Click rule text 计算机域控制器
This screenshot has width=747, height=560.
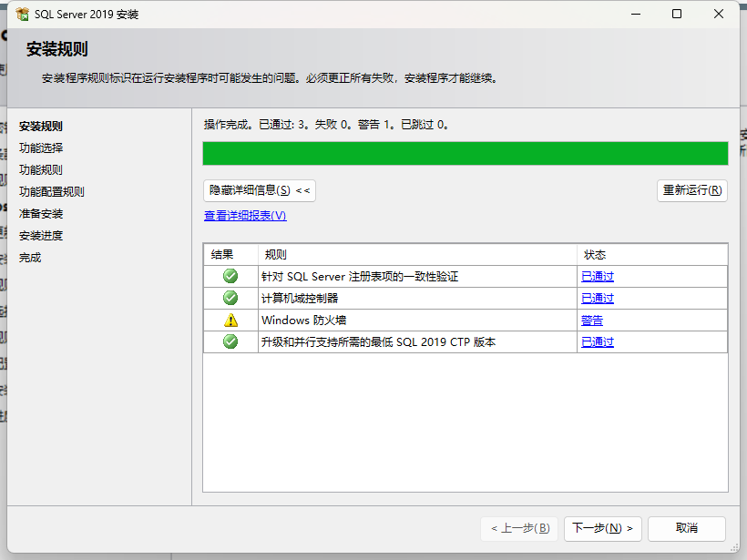300,299
